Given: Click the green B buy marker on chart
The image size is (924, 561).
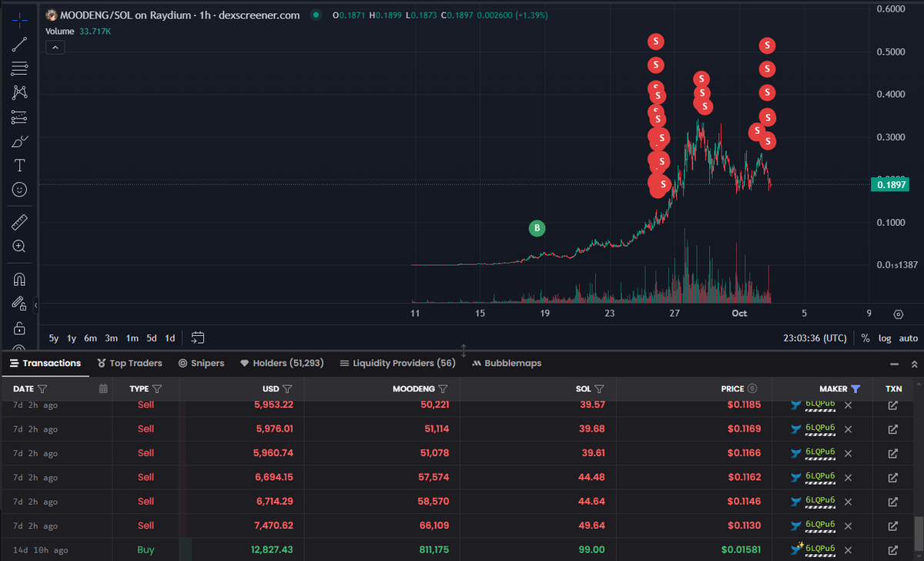Looking at the screenshot, I should click(x=537, y=228).
